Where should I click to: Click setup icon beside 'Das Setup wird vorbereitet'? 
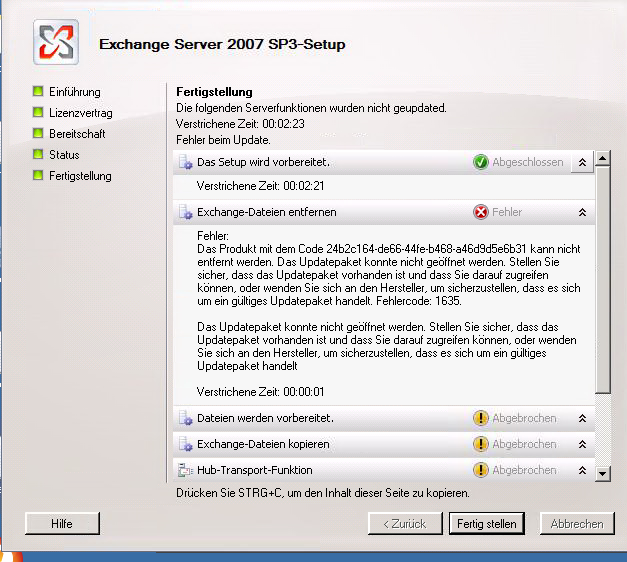(185, 162)
